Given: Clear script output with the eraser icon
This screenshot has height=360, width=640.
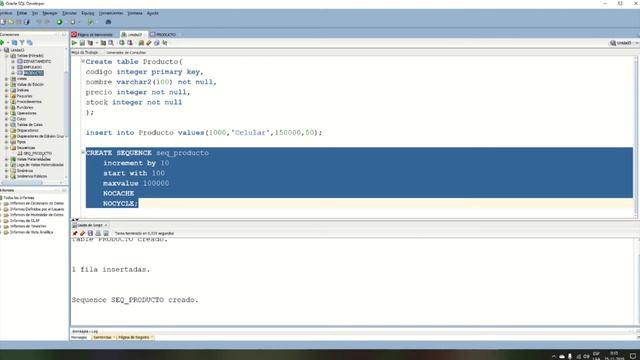Looking at the screenshot, I should click(82, 233).
